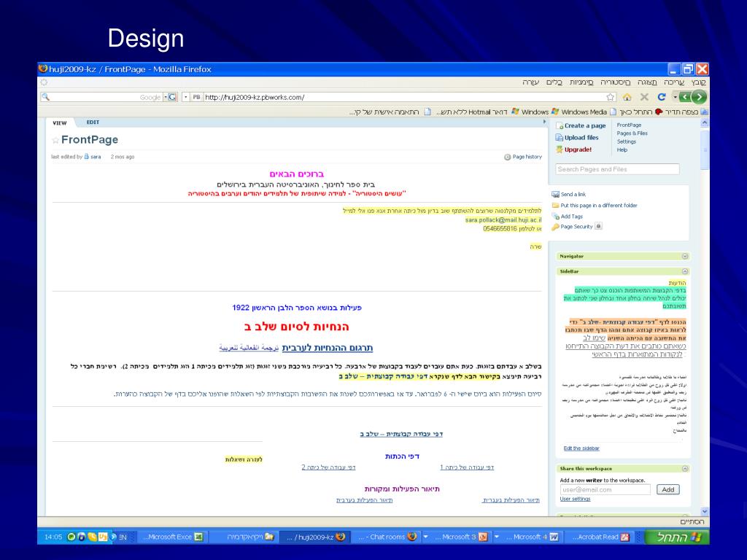This screenshot has height=560, width=747.
Task: Open the Settings link in the top panel
Action: pyautogui.click(x=627, y=141)
